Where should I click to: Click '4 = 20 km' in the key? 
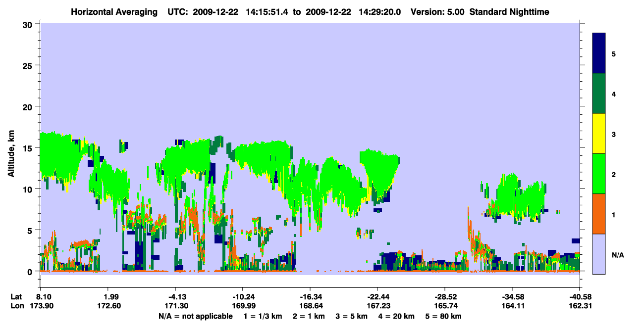click(397, 316)
